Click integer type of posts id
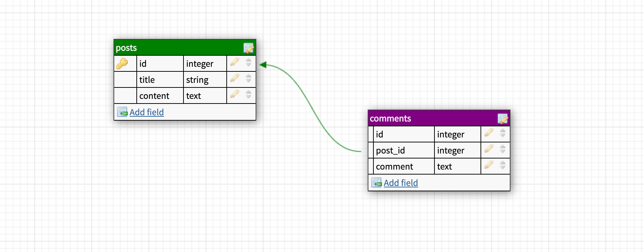Screen dimensions: 644x252 (x=205, y=64)
